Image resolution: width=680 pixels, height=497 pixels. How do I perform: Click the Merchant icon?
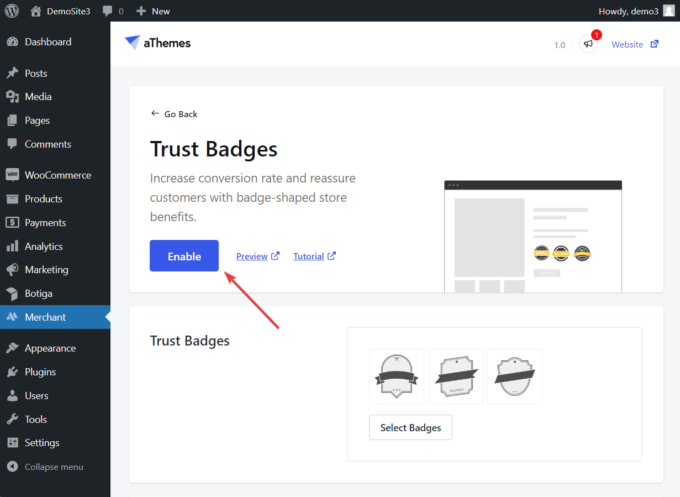12,317
